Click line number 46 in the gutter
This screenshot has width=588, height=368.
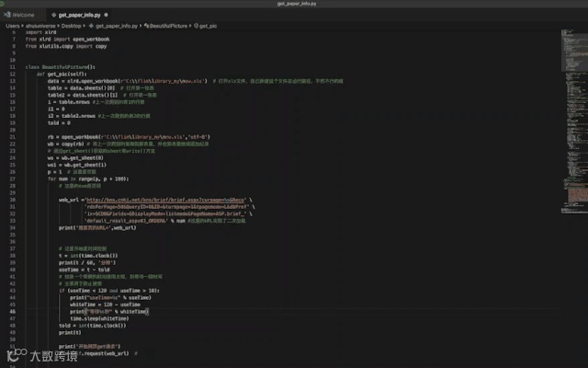coord(13,312)
